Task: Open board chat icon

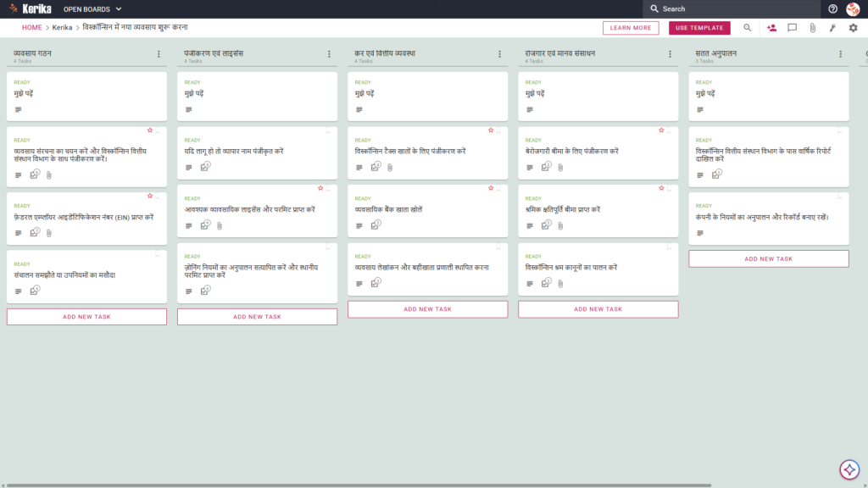Action: tap(793, 28)
